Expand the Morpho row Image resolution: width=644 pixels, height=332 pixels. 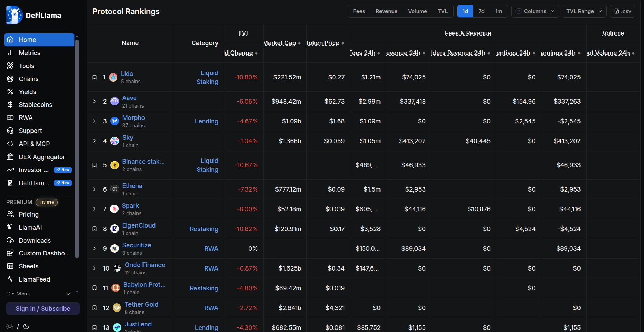95,121
